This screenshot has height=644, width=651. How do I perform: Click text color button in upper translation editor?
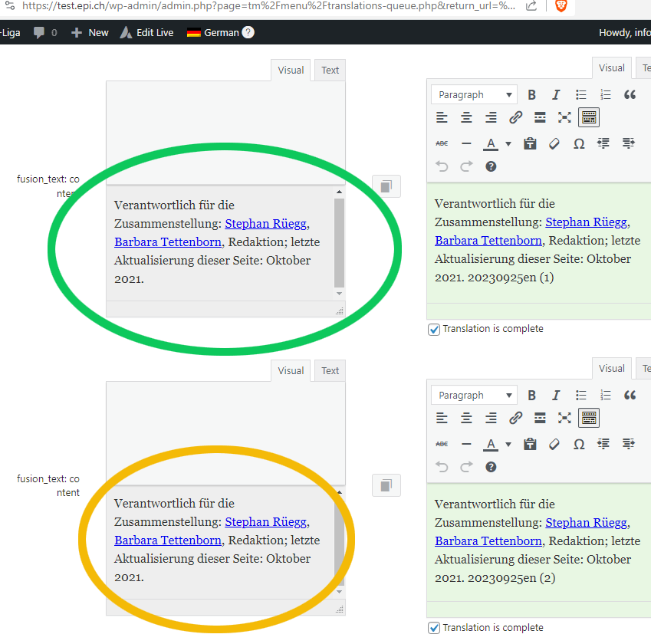(x=491, y=143)
